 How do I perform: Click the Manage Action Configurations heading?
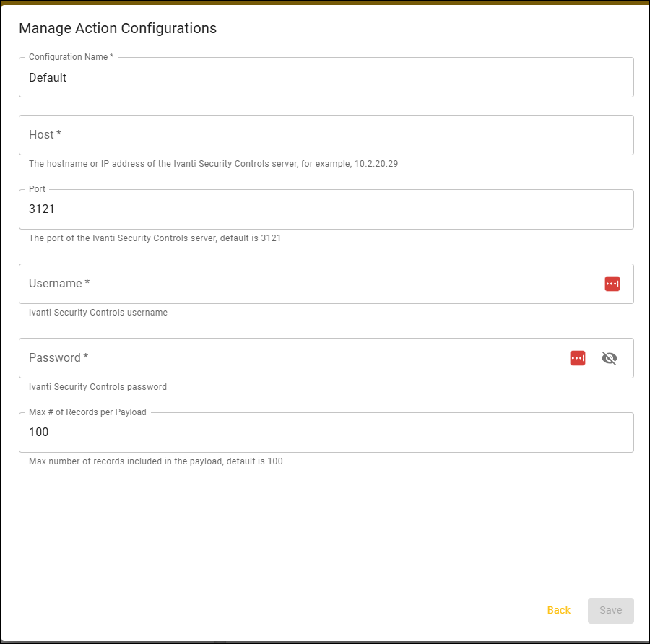[118, 28]
